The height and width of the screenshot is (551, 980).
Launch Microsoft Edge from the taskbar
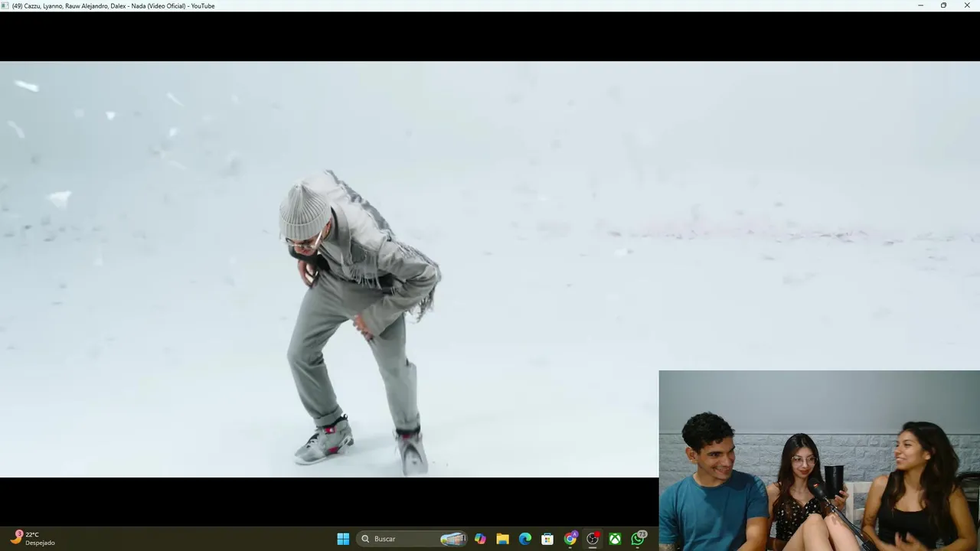tap(525, 539)
